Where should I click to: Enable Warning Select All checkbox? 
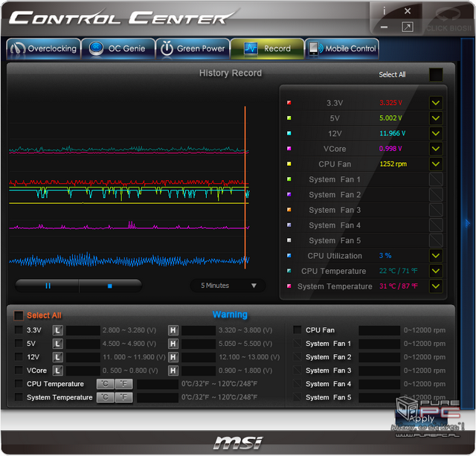(x=19, y=315)
